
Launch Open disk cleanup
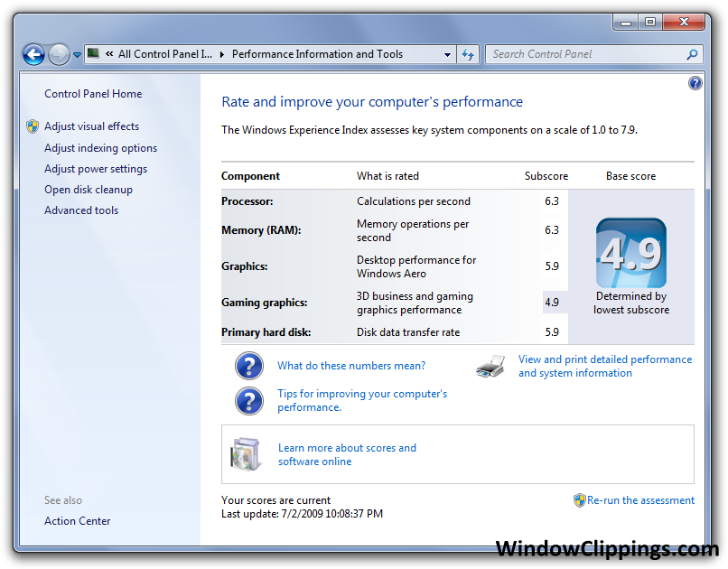click(89, 190)
